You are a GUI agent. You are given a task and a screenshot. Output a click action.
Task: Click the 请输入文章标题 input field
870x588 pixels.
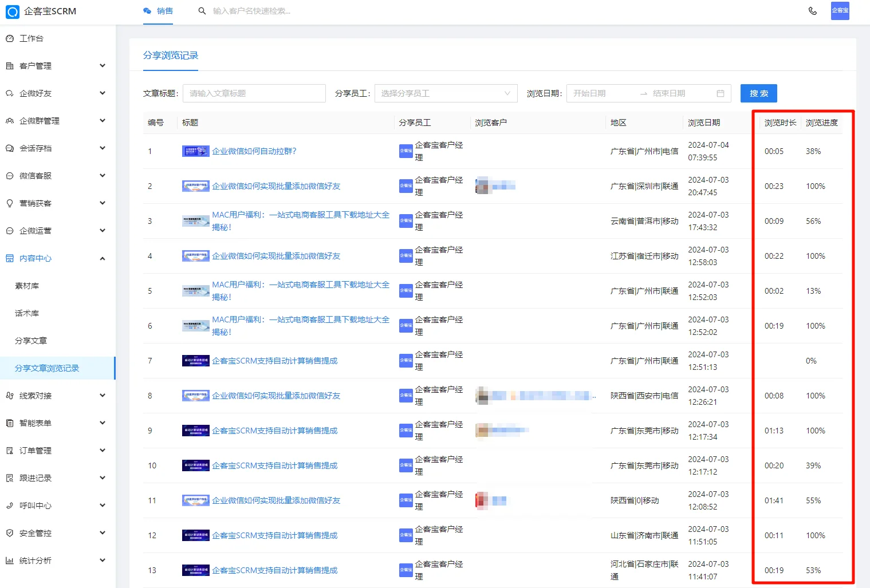254,93
